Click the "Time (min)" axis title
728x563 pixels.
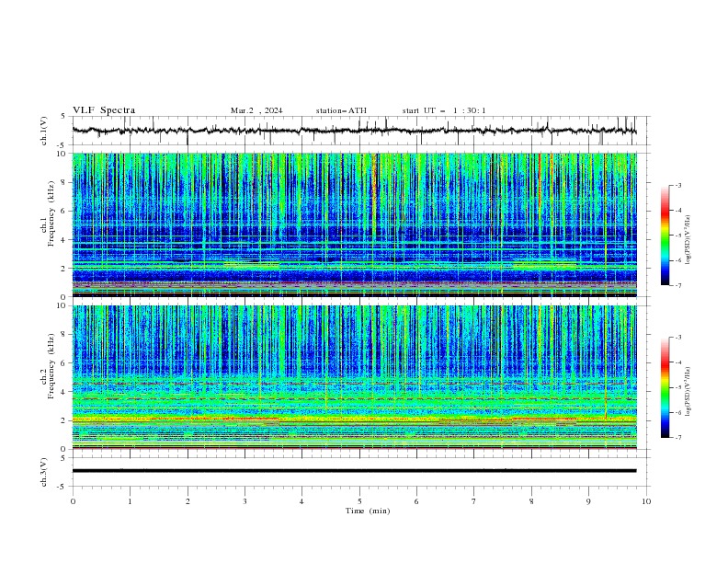(368, 511)
